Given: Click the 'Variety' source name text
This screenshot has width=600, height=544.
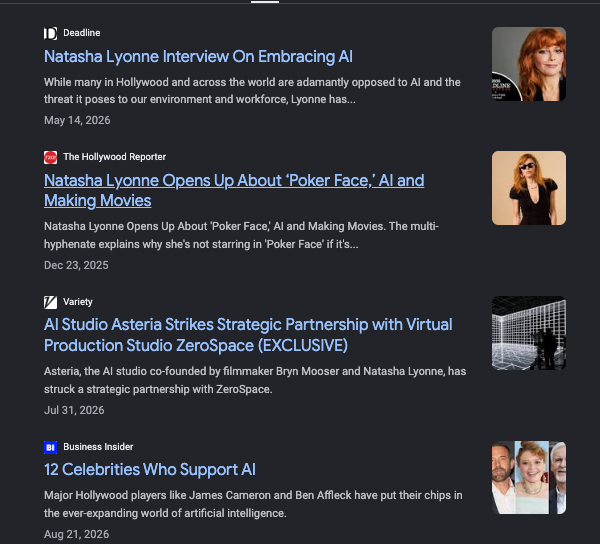Looking at the screenshot, I should (78, 302).
